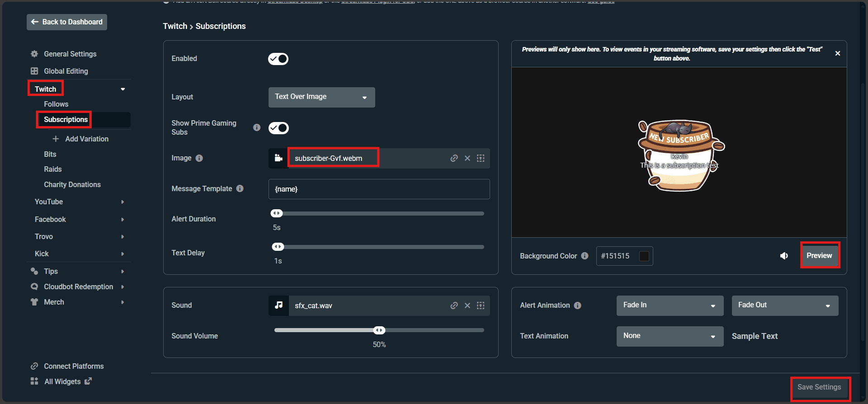The image size is (868, 404).
Task: Click the Save Settings button
Action: (819, 387)
